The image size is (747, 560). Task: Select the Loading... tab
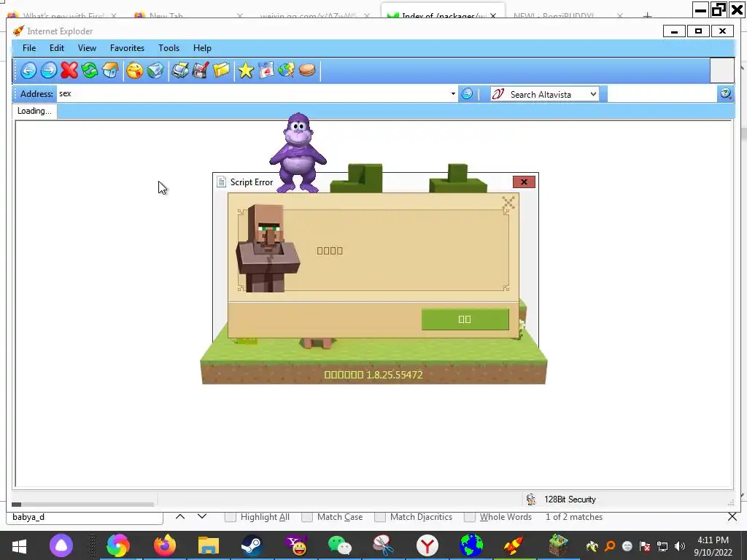pos(34,111)
